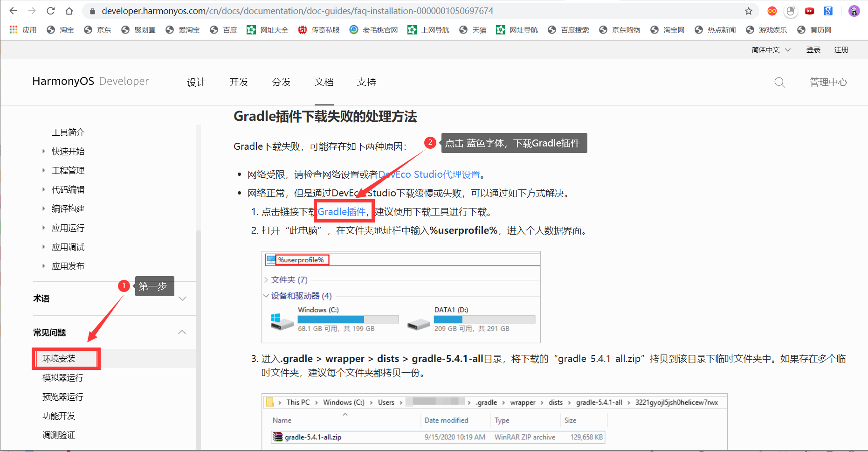Viewport: 868px width, 452px height.
Task: Click the orange infinity extension icon
Action: (772, 11)
